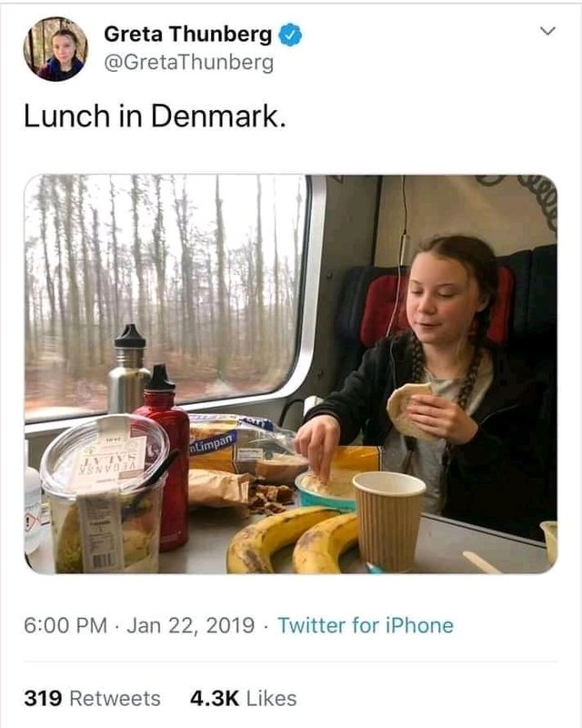Click the @GretaThunberg handle
This screenshot has height=728, width=582.
click(x=188, y=63)
